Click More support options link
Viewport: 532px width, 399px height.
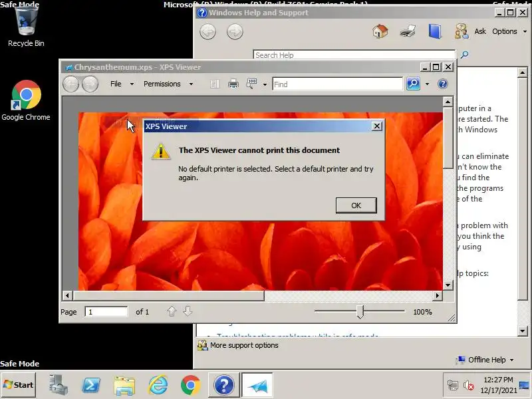pyautogui.click(x=244, y=345)
